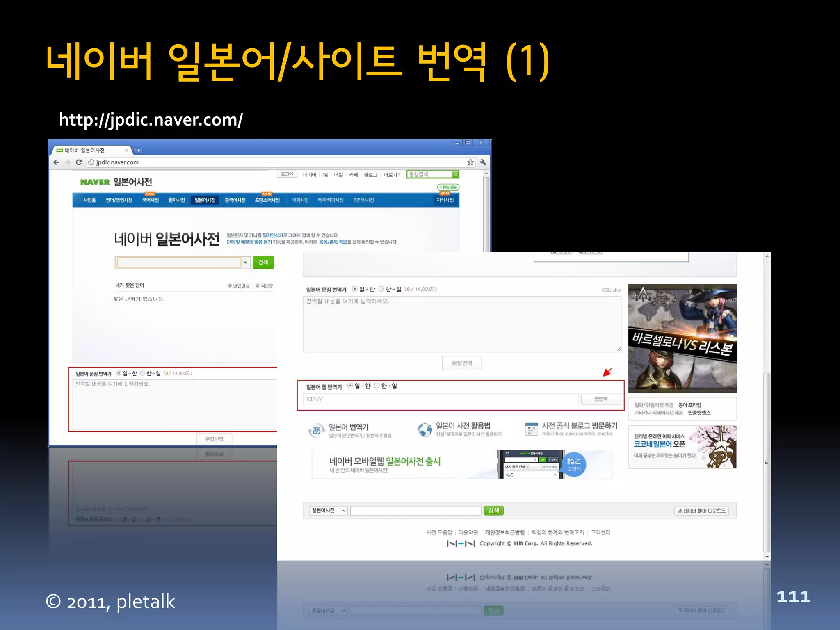Open the 국어사전 menu item
The height and width of the screenshot is (630, 840).
pyautogui.click(x=150, y=200)
